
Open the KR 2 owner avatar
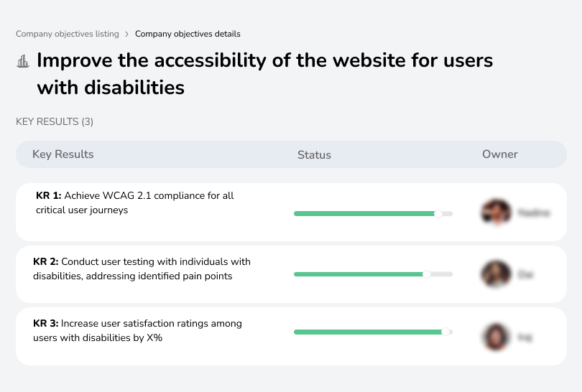[x=495, y=274]
